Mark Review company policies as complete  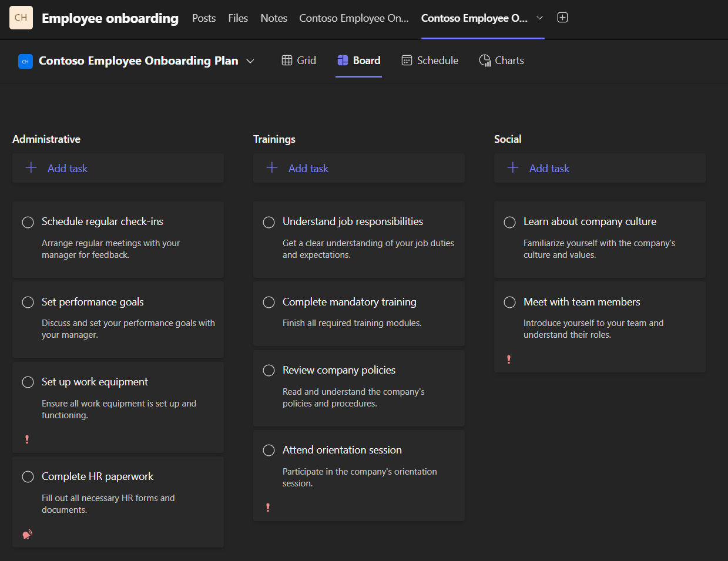269,370
